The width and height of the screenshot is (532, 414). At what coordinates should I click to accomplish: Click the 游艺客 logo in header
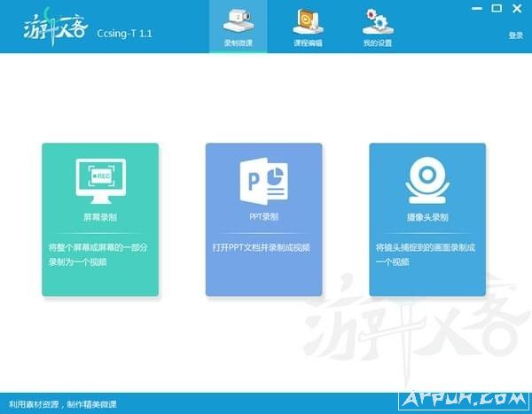pyautogui.click(x=56, y=27)
